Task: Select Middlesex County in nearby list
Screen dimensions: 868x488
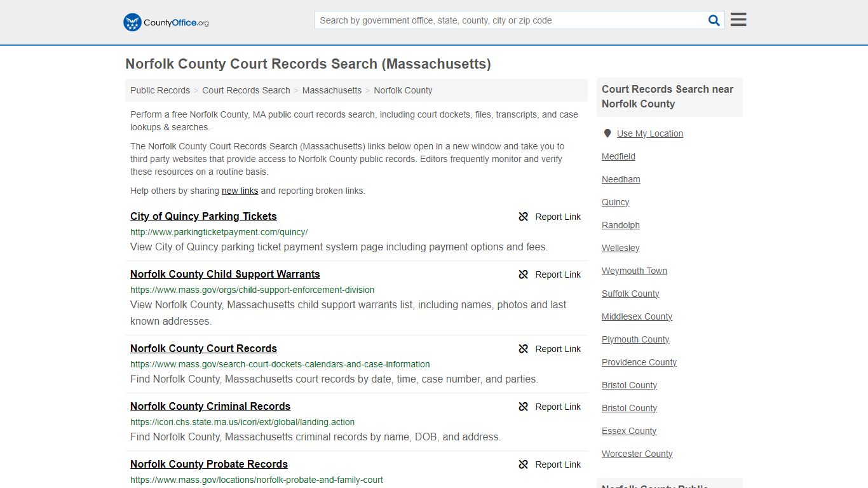Action: (x=637, y=316)
